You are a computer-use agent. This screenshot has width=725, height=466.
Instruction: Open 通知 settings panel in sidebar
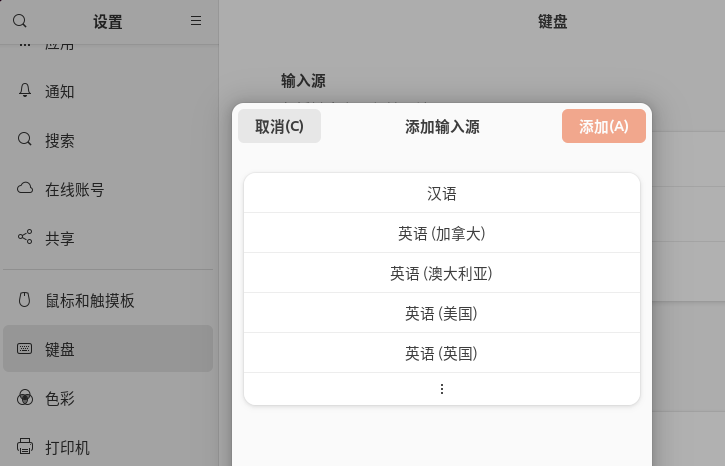(60, 91)
